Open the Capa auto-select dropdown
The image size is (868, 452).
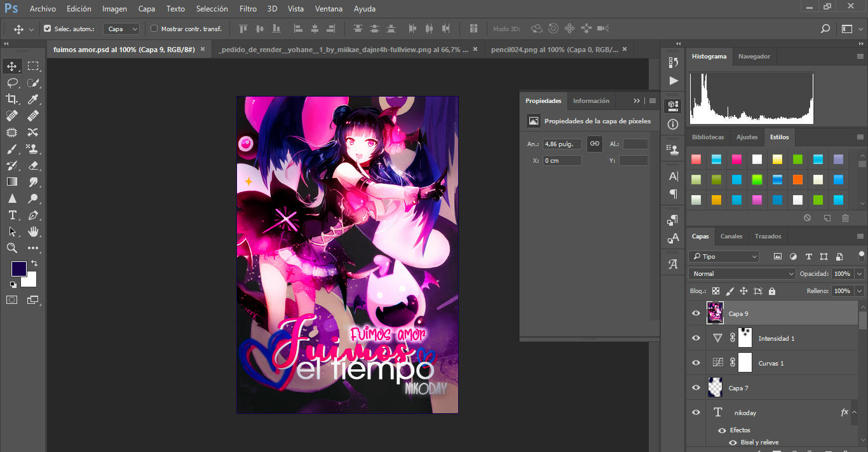tap(121, 29)
